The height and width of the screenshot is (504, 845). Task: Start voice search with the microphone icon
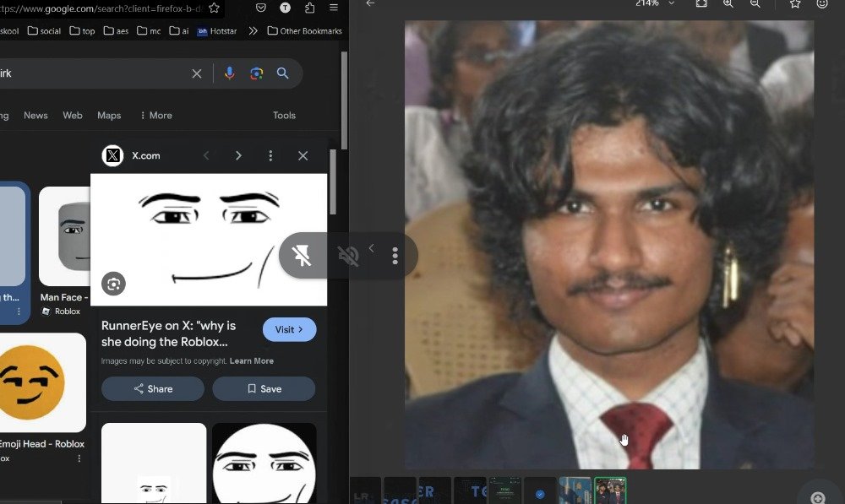[230, 73]
